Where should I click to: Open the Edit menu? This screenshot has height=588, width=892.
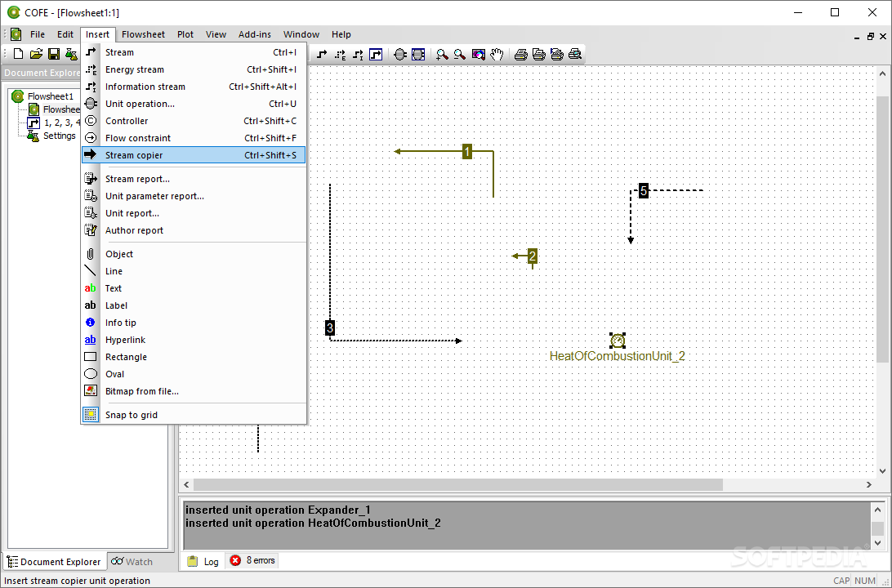[x=65, y=34]
